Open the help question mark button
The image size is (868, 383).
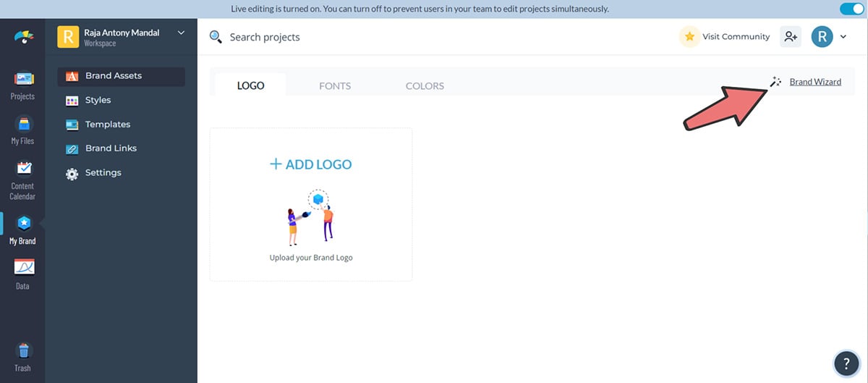click(846, 363)
